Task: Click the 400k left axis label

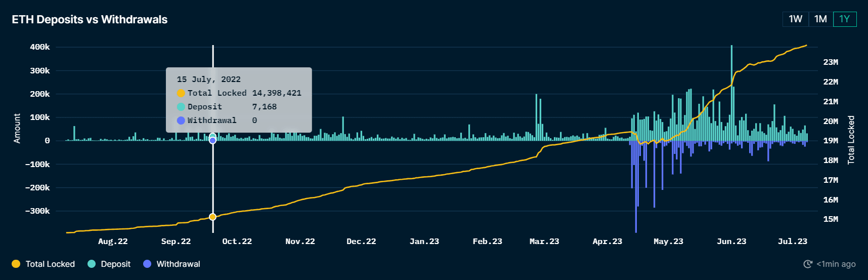Action: point(40,47)
